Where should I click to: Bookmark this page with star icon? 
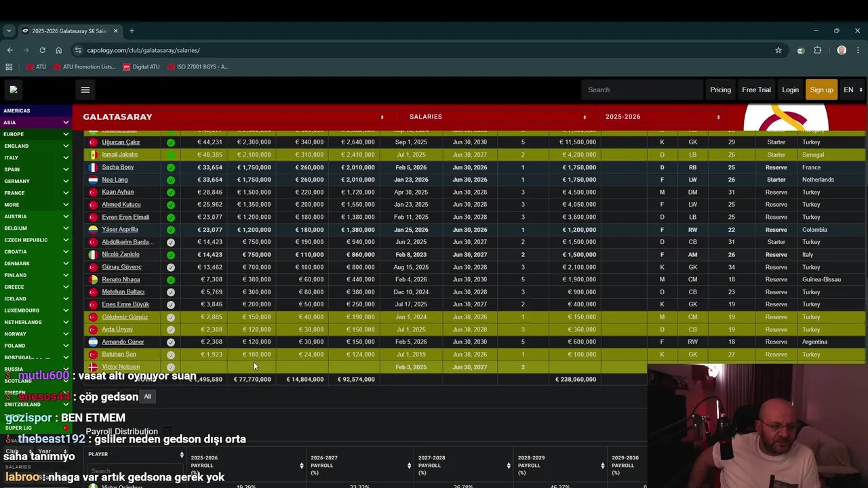pos(778,50)
